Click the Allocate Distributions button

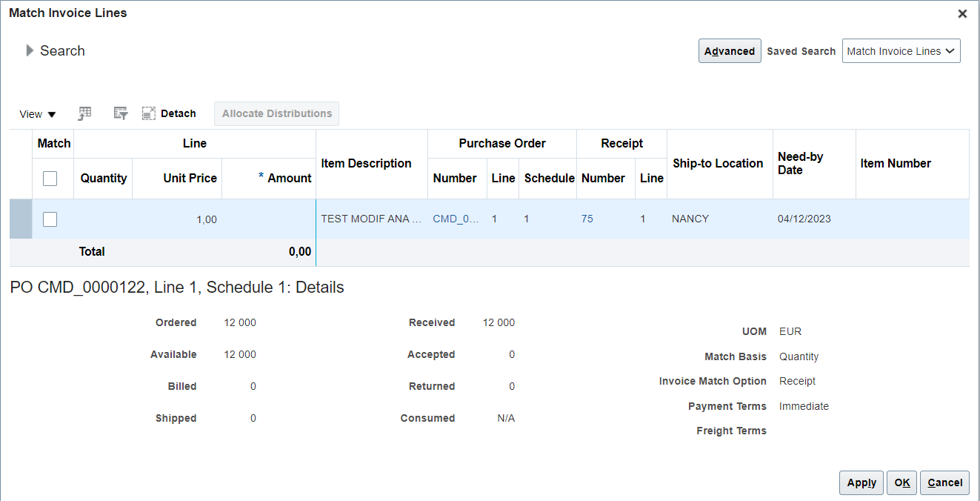tap(276, 113)
